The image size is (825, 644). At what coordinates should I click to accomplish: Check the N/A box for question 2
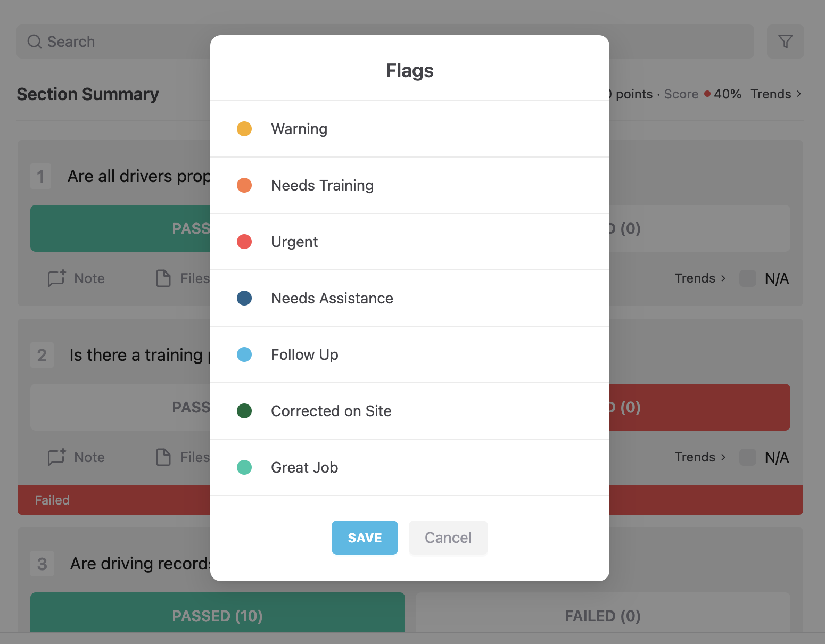point(748,457)
